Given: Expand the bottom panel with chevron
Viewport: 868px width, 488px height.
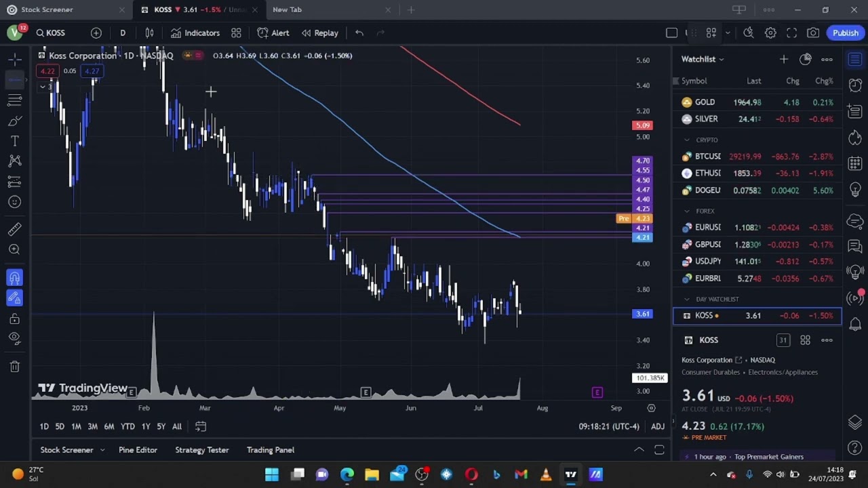Looking at the screenshot, I should [x=639, y=450].
